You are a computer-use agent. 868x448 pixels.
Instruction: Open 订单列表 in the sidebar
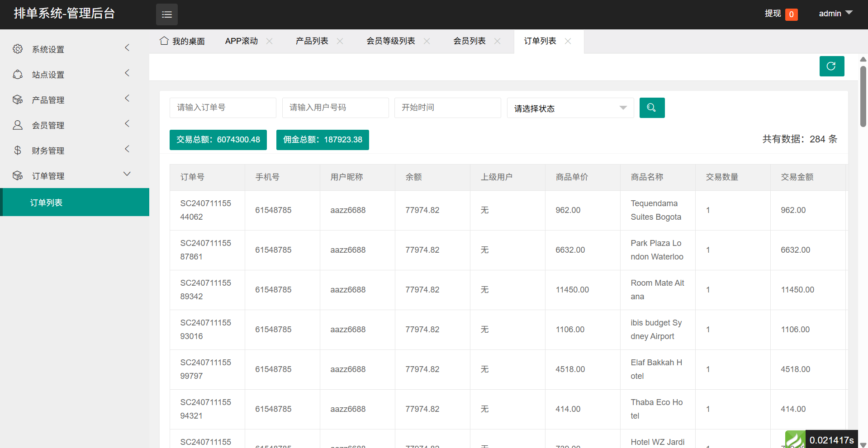pyautogui.click(x=75, y=202)
